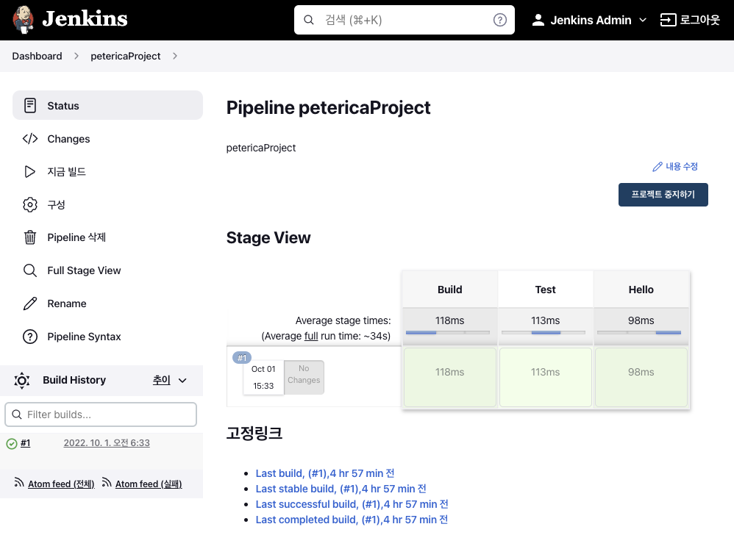The width and height of the screenshot is (734, 560).
Task: Click petericaProject breadcrumb link
Action: (126, 56)
